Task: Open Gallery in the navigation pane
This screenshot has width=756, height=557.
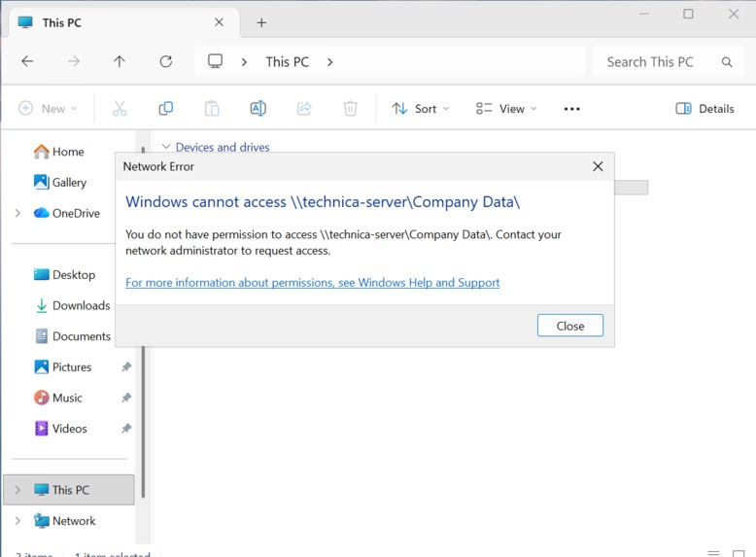Action: (60, 183)
